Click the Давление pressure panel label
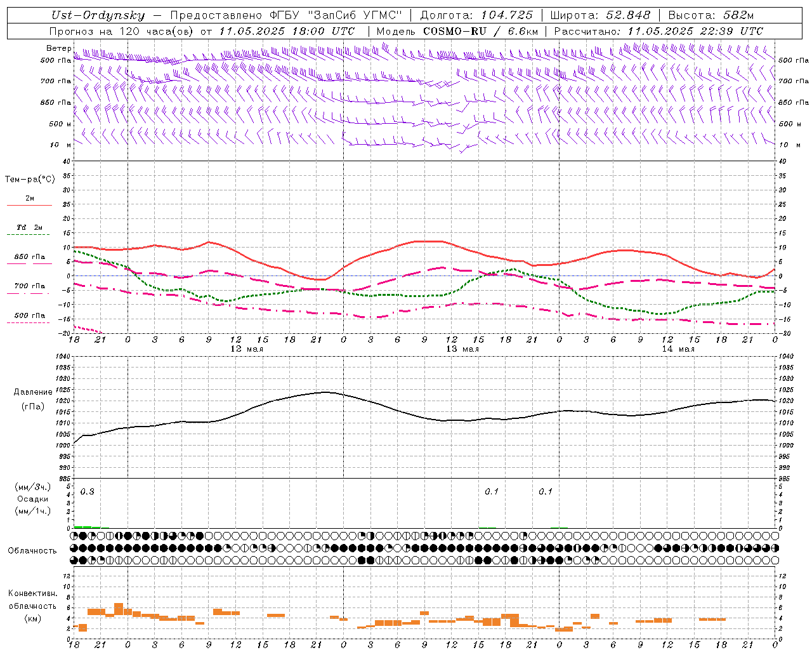Screen dimensions: 812x650 tap(33, 392)
